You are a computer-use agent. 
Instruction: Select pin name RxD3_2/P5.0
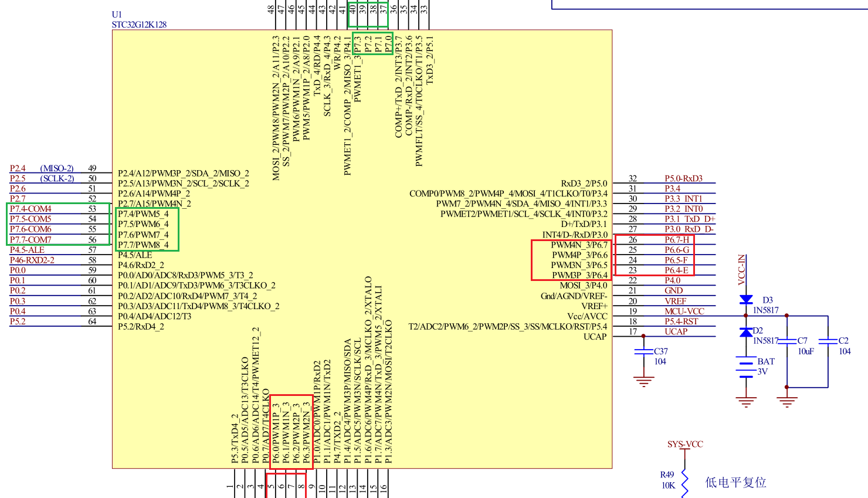pyautogui.click(x=584, y=183)
